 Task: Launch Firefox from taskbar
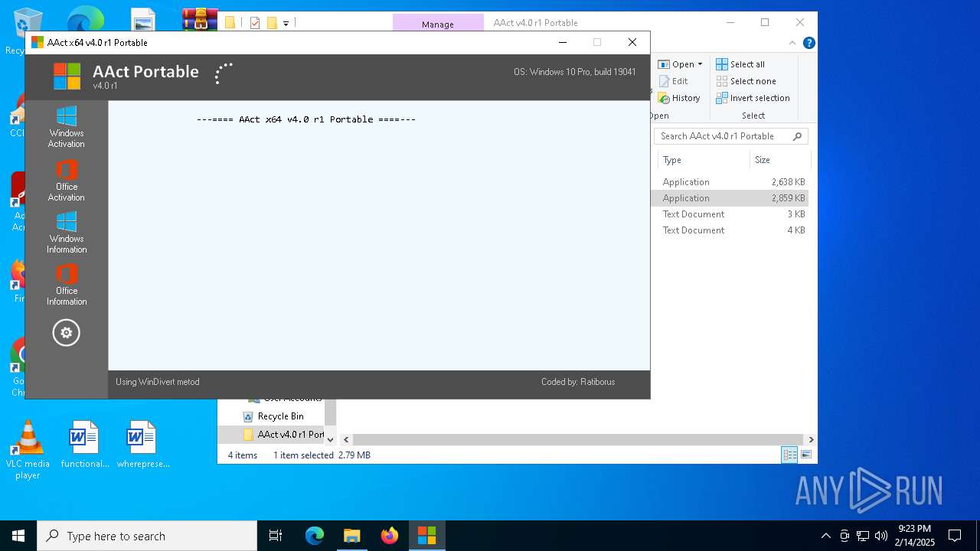pos(389,536)
